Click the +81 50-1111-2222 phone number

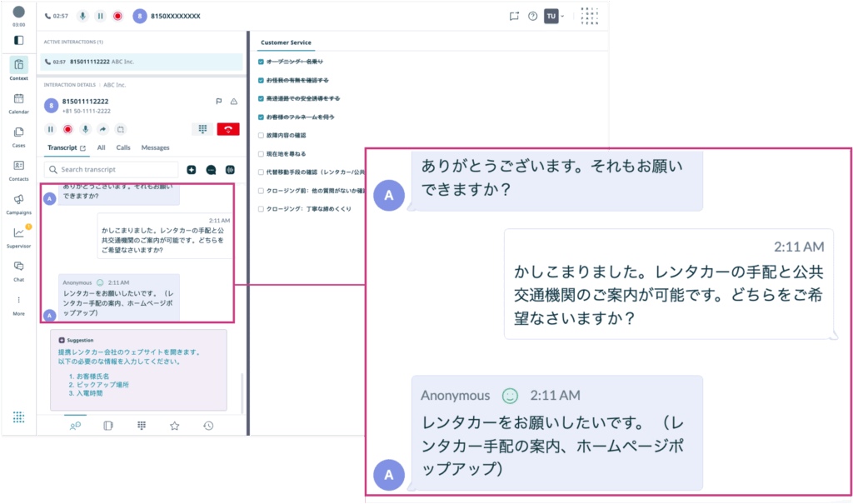[x=86, y=111]
